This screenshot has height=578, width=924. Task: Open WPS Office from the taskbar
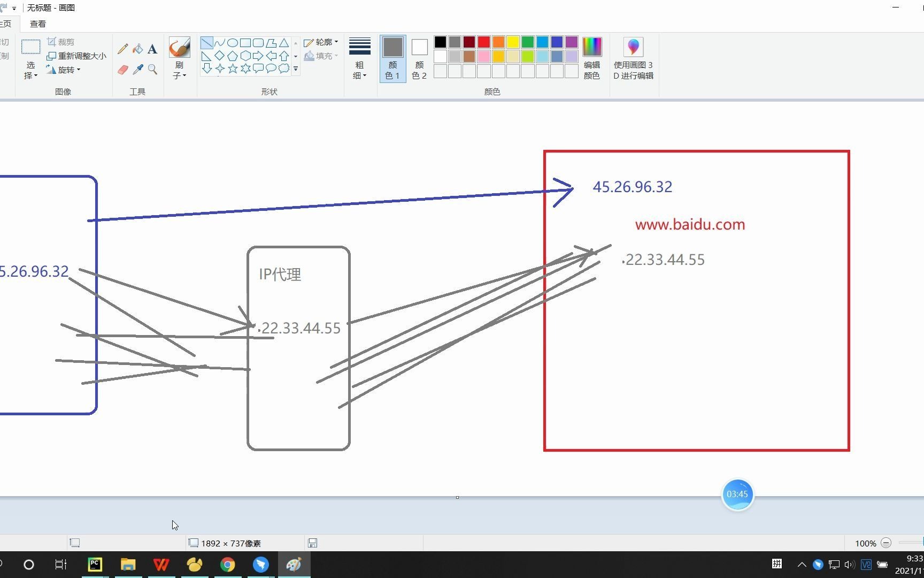tap(161, 564)
